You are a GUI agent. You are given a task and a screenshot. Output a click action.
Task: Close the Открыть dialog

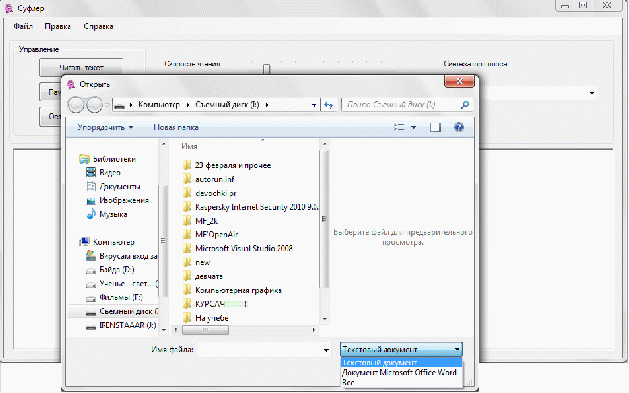(x=459, y=81)
